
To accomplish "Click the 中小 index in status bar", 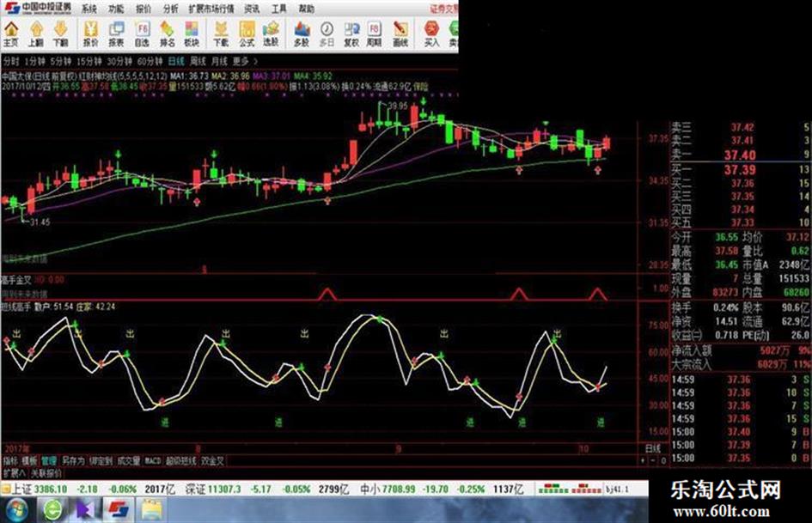I will tap(371, 489).
